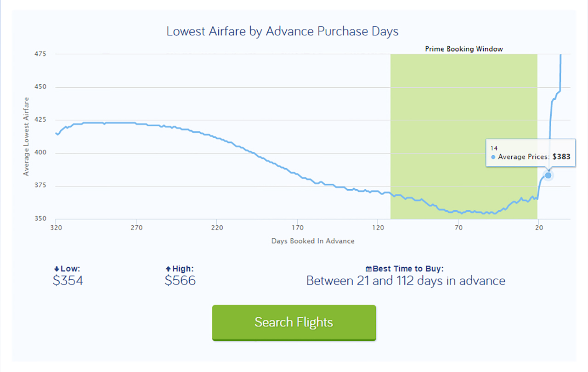Click the $354 Low price value
This screenshot has height=372, width=588.
coord(68,281)
